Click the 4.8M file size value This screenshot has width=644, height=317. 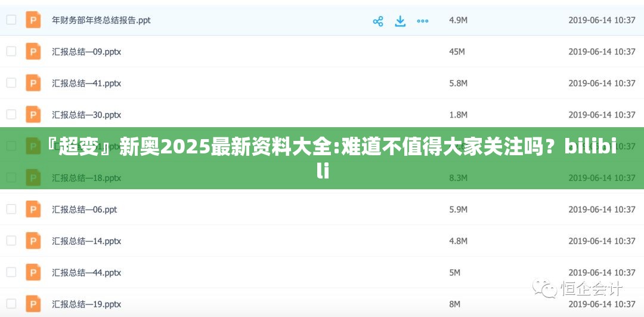[458, 241]
